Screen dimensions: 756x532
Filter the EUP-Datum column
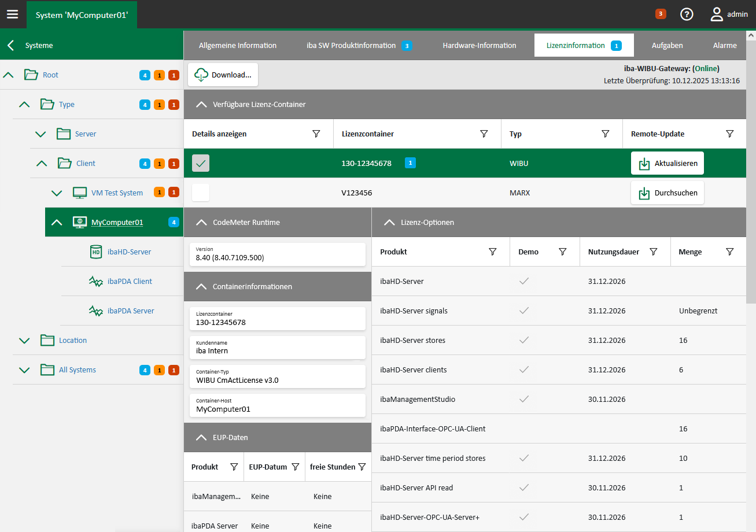pos(295,467)
